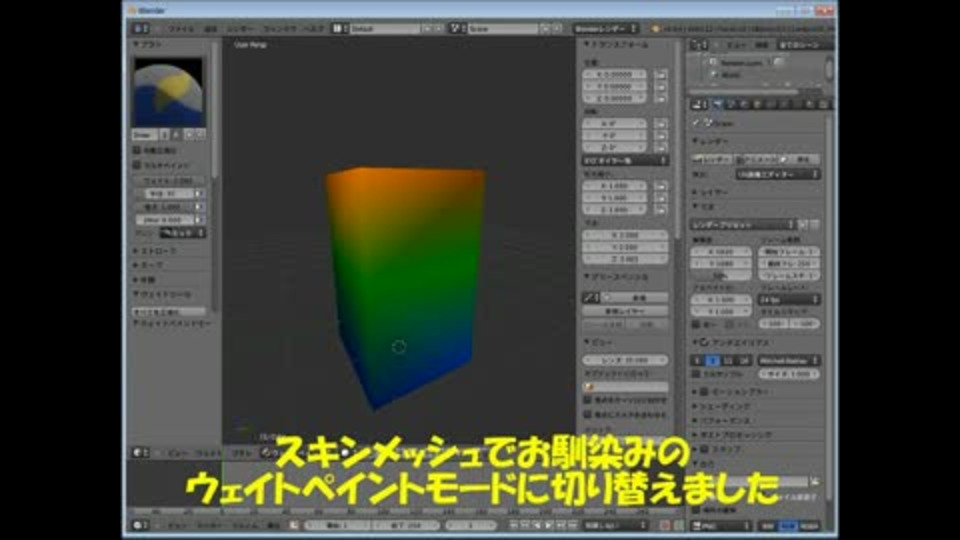Open the outliner 全てのシーン display dropdown

coord(804,45)
